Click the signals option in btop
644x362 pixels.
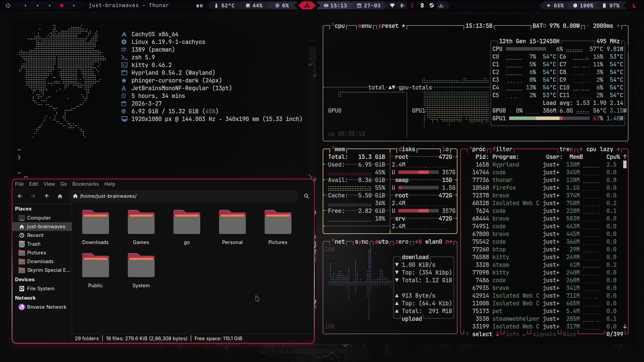point(544,334)
